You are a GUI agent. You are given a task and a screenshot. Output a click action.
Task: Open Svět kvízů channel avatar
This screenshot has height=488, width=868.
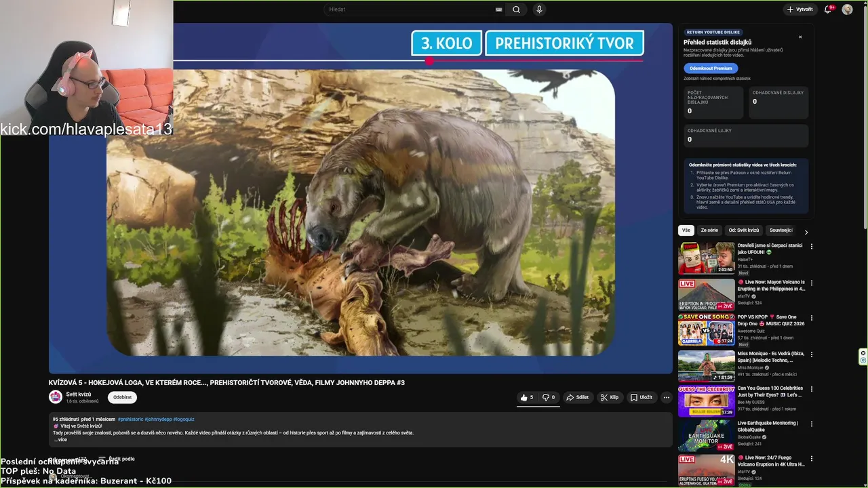tap(56, 397)
